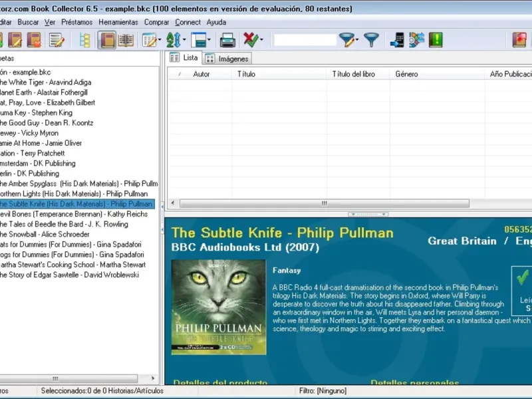
Task: Open dropdown arrow next to checkmark icon
Action: 261,40
